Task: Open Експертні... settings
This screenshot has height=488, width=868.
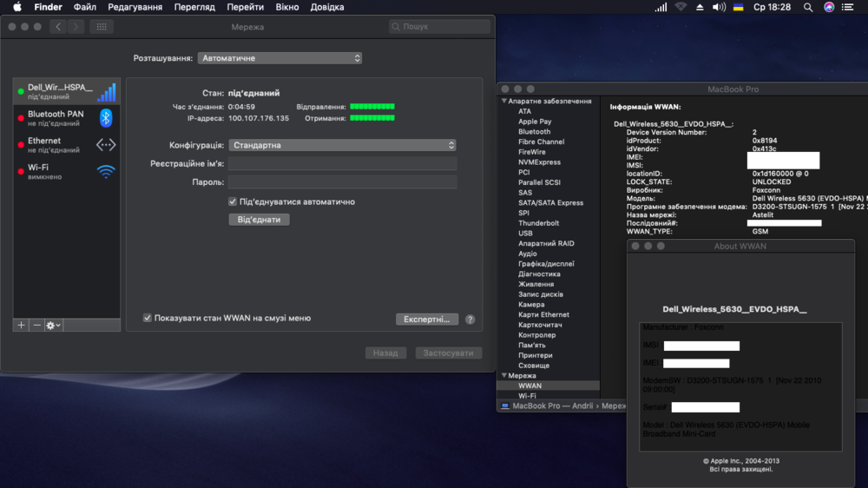Action: click(427, 320)
